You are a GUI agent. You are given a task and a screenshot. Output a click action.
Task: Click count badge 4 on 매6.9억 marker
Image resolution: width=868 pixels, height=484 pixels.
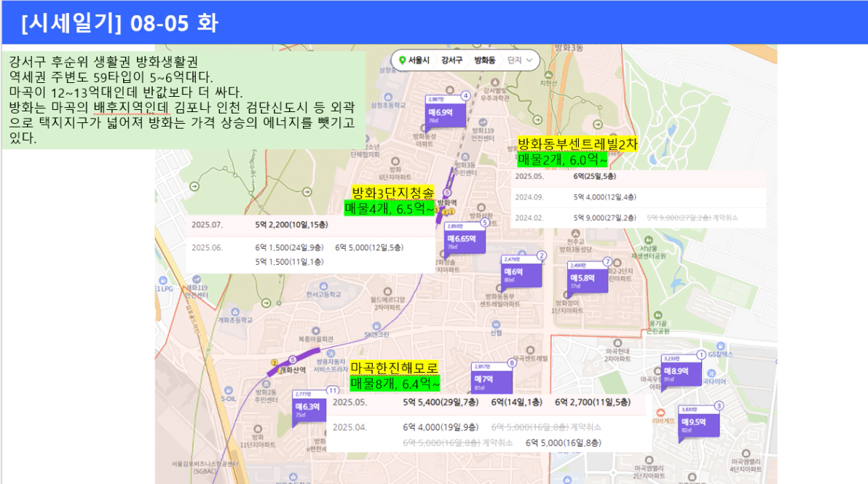(465, 95)
